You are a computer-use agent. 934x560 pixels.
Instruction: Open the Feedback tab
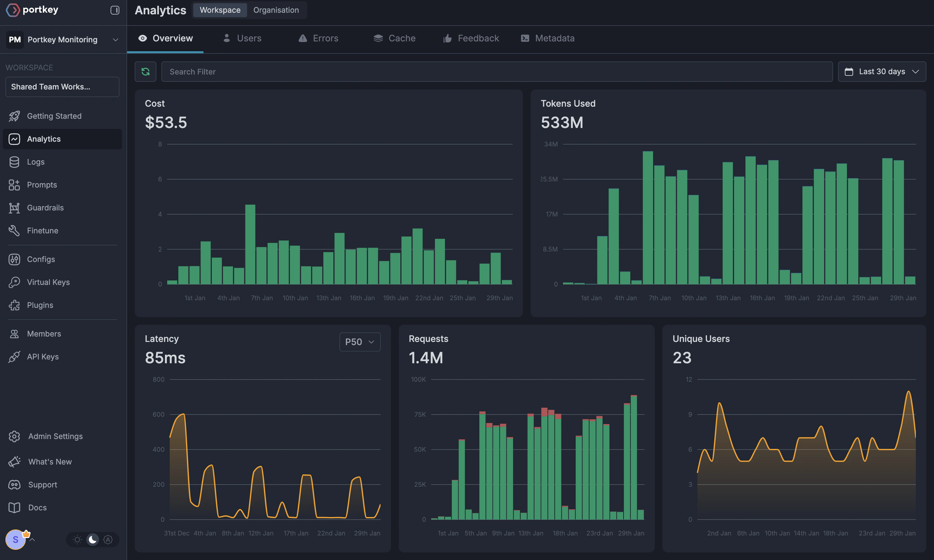tap(471, 39)
